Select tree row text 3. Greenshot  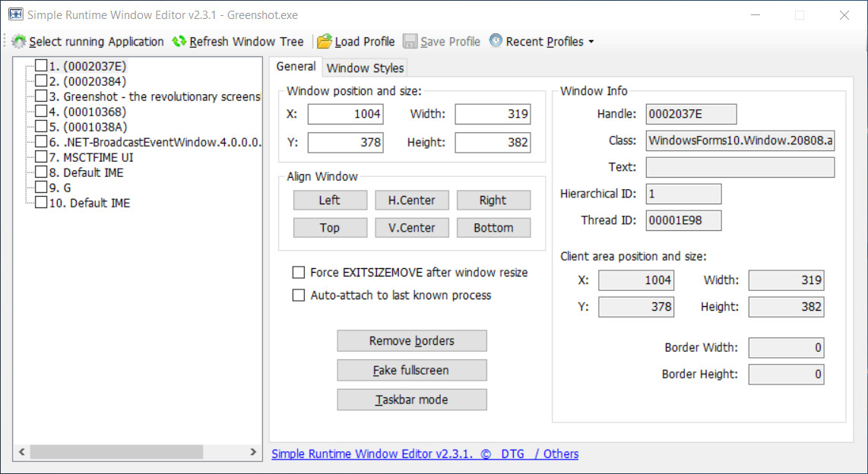(154, 96)
